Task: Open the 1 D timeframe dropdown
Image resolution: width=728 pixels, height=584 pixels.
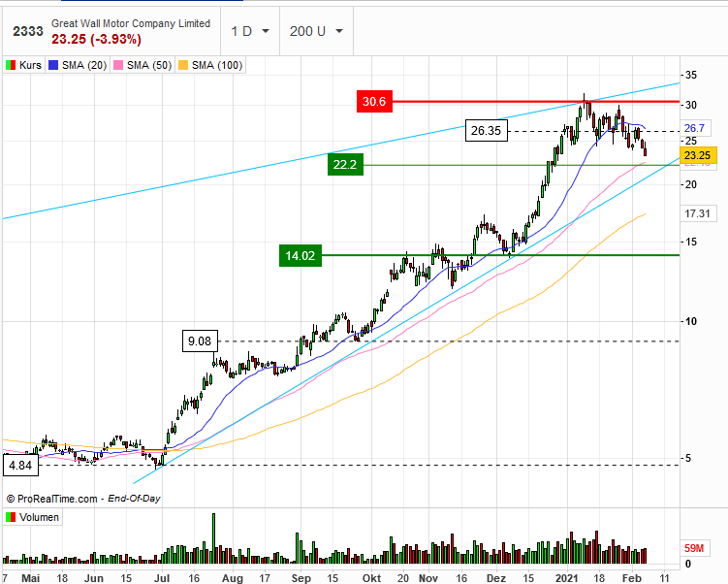Action: click(x=248, y=31)
